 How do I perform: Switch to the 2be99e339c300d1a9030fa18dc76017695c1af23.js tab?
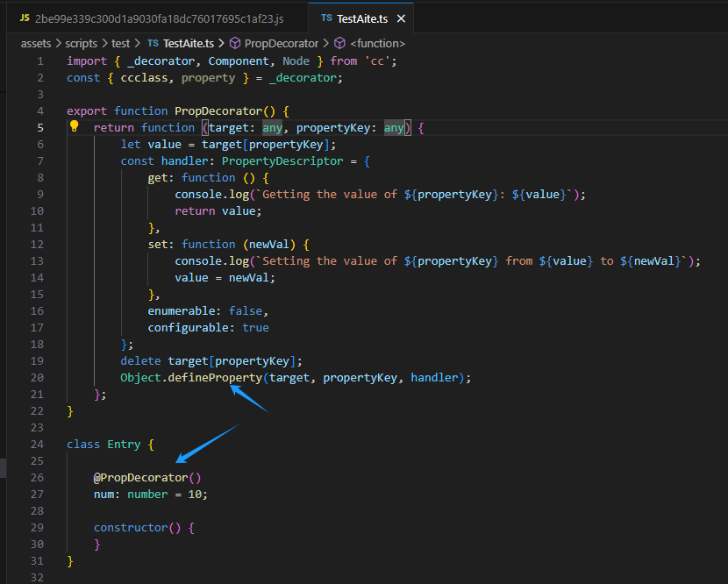point(159,18)
